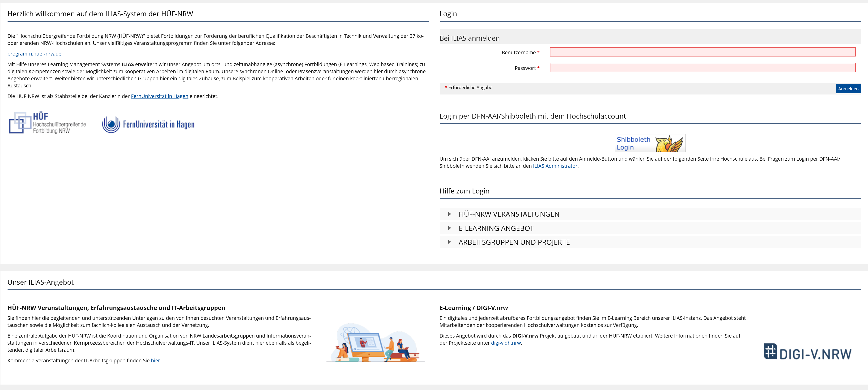This screenshot has width=868, height=390.
Task: Open the HÜF-NRW VERANSTALTUNGEN help entry
Action: 650,214
